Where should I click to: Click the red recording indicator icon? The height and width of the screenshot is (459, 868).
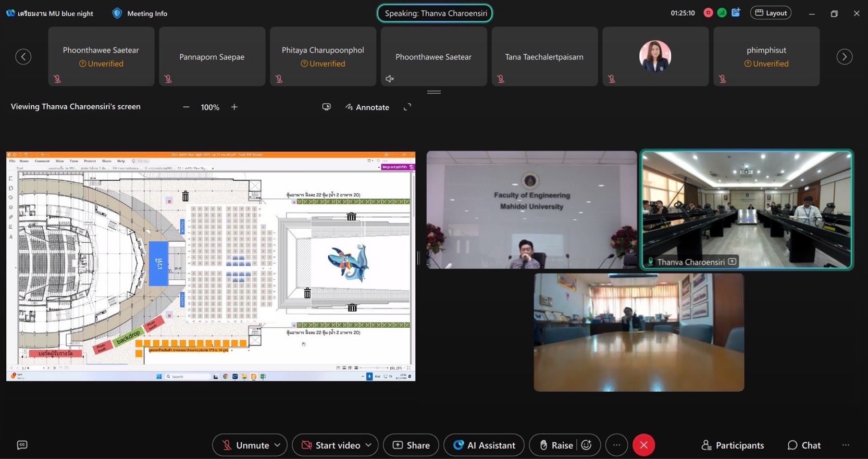[708, 13]
